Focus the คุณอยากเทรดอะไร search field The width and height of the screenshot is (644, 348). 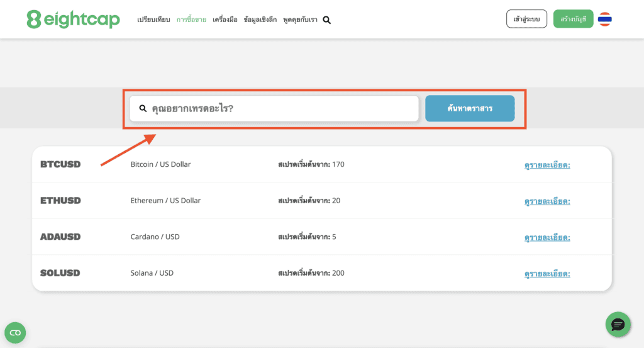pos(277,108)
